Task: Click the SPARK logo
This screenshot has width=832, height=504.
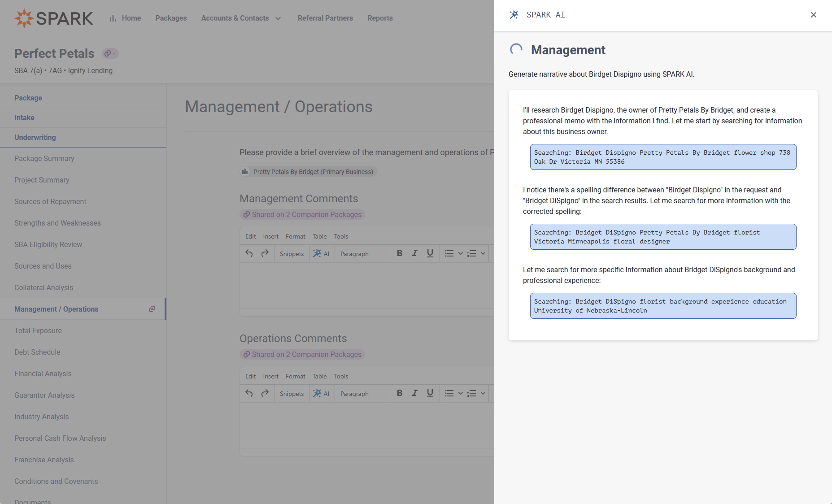Action: (x=54, y=18)
